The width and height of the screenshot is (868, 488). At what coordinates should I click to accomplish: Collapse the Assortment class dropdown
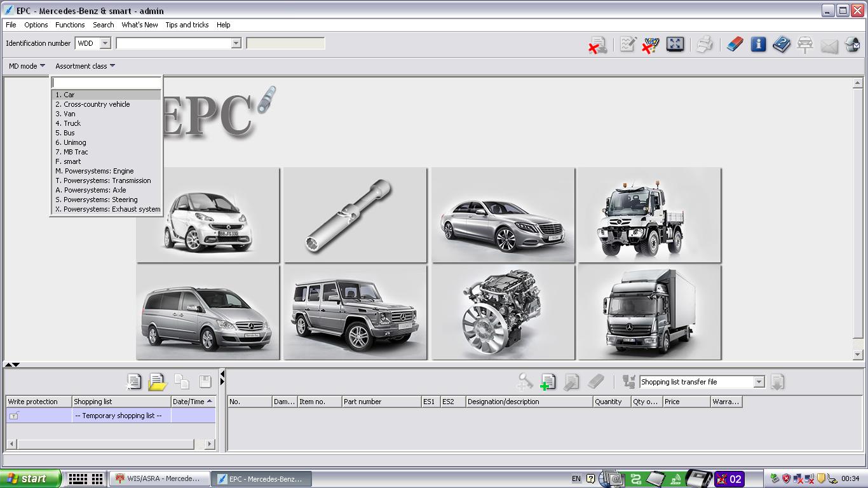[85, 66]
